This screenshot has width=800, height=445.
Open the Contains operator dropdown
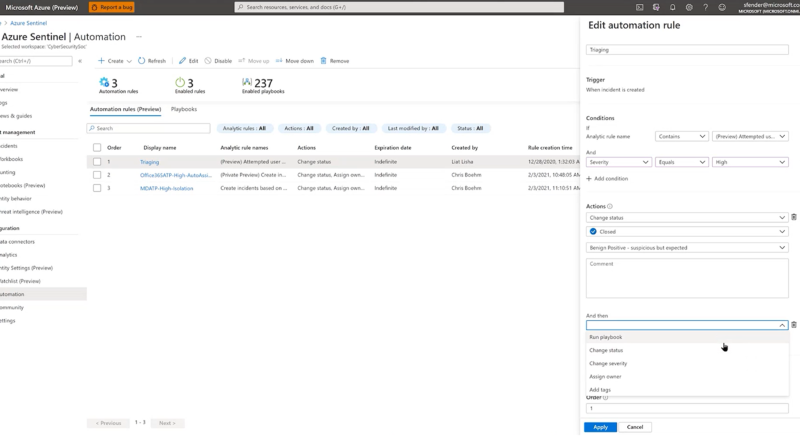[681, 136]
